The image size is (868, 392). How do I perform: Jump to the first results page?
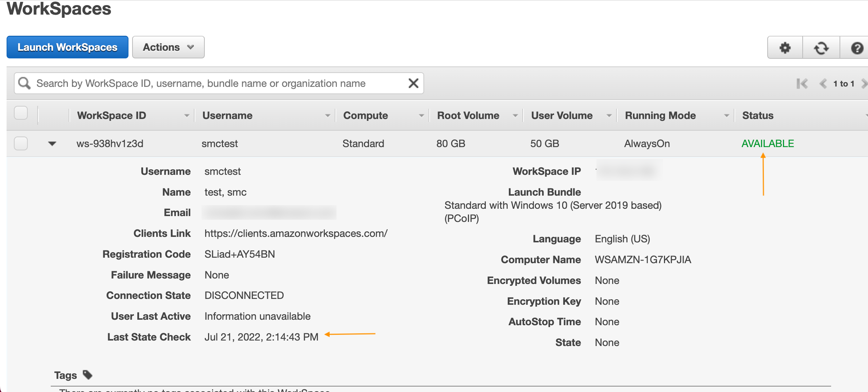tap(803, 84)
